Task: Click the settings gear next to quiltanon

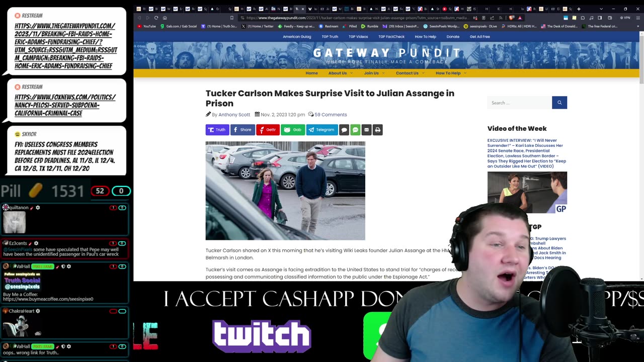Action: pos(38,208)
